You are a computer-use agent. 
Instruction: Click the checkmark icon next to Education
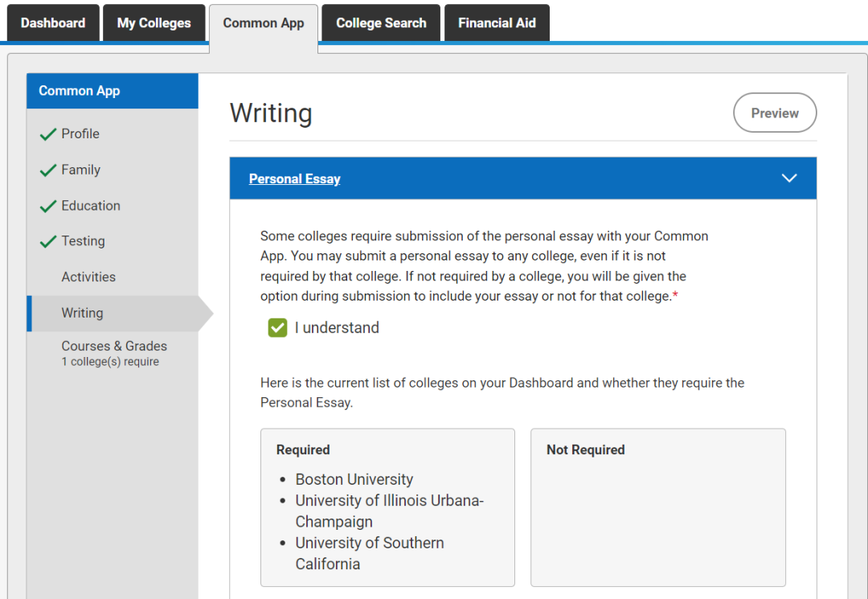click(47, 206)
